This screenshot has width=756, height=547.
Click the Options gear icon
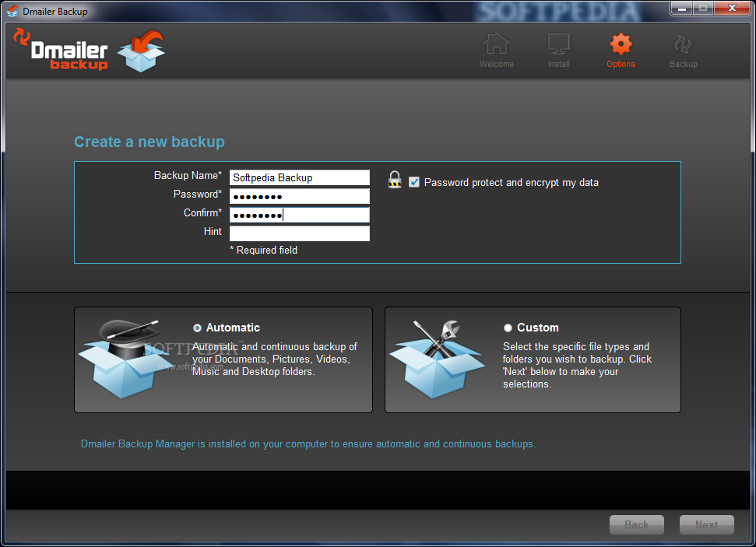tap(621, 44)
